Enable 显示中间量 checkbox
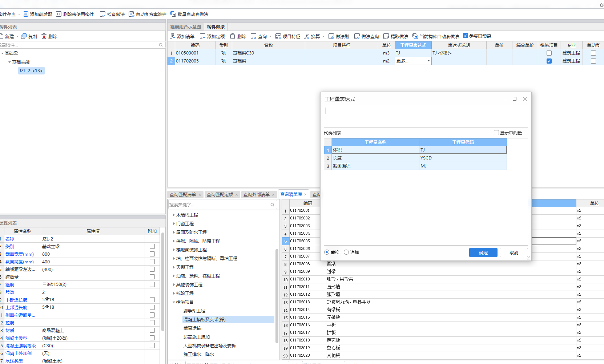604x364 pixels. [496, 133]
